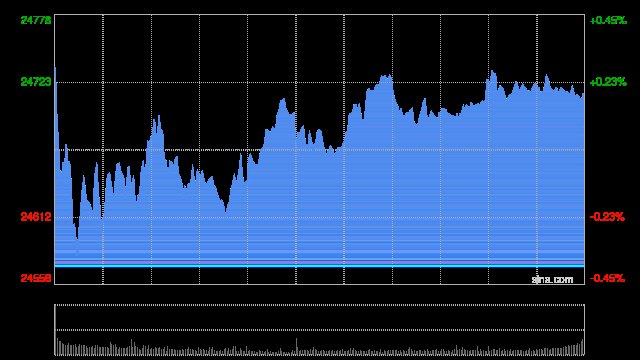The image size is (640, 360).
Task: Click the 24612 price axis label
Action: click(x=36, y=217)
